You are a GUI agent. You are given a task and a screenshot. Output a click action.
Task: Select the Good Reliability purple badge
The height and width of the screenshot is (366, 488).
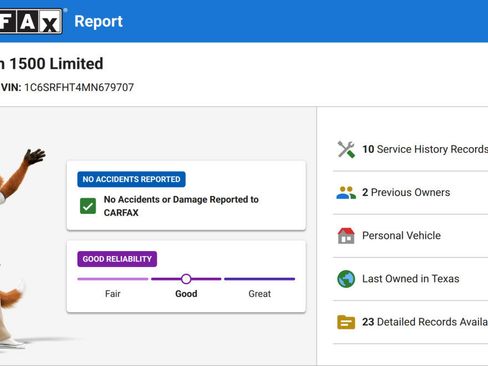pos(117,259)
